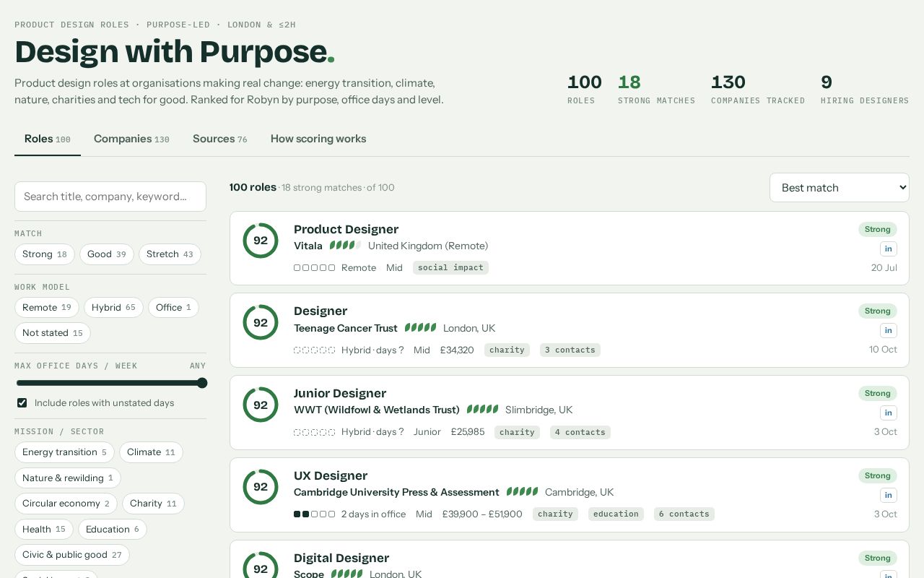The width and height of the screenshot is (924, 578).
Task: Switch to the Roles tab
Action: (x=48, y=139)
